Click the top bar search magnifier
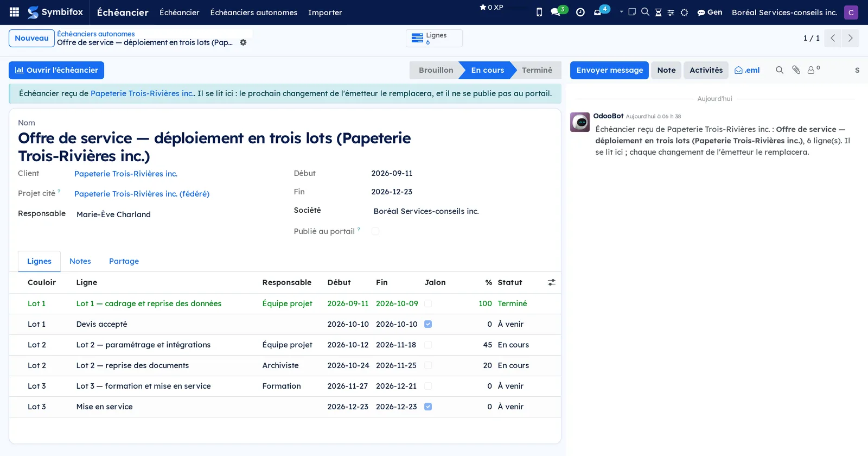This screenshot has width=868, height=456. click(645, 12)
